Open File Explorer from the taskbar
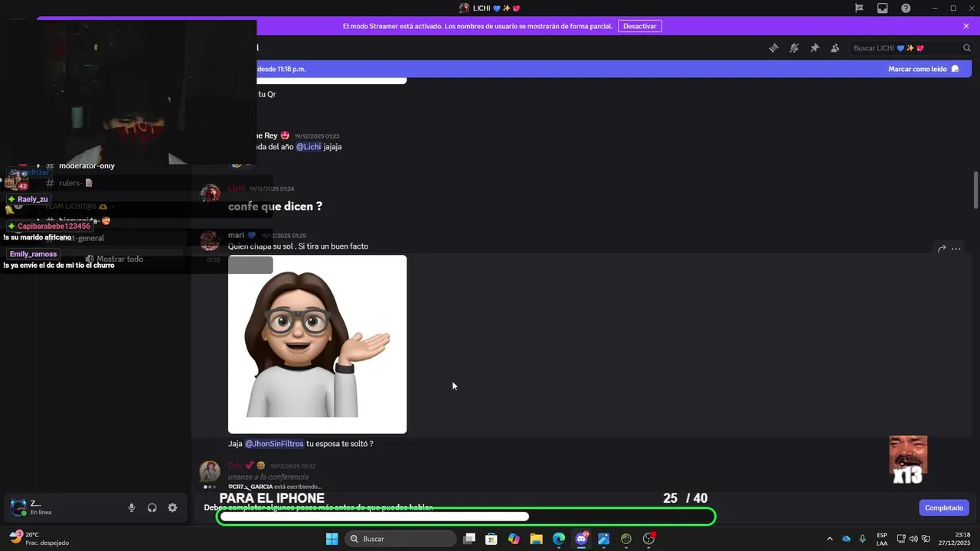980x551 pixels. (536, 539)
